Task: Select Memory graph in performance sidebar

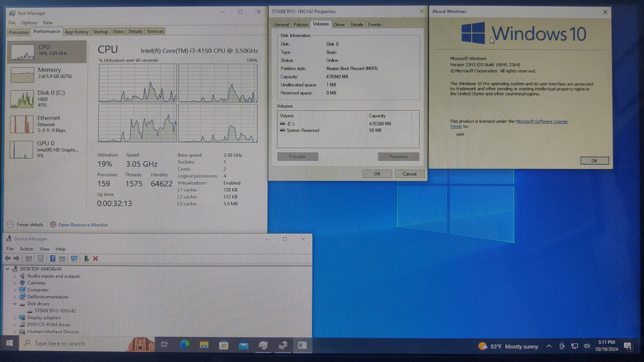Action: coord(47,73)
